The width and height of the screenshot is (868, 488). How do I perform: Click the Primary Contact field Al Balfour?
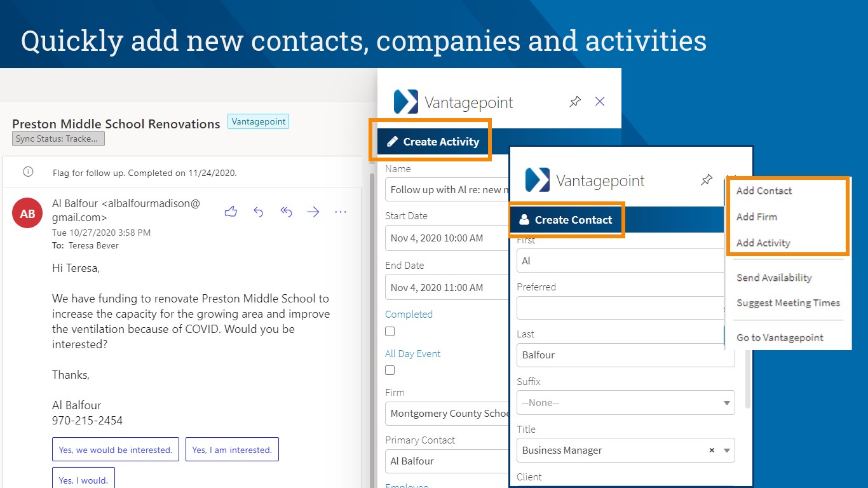coord(447,461)
